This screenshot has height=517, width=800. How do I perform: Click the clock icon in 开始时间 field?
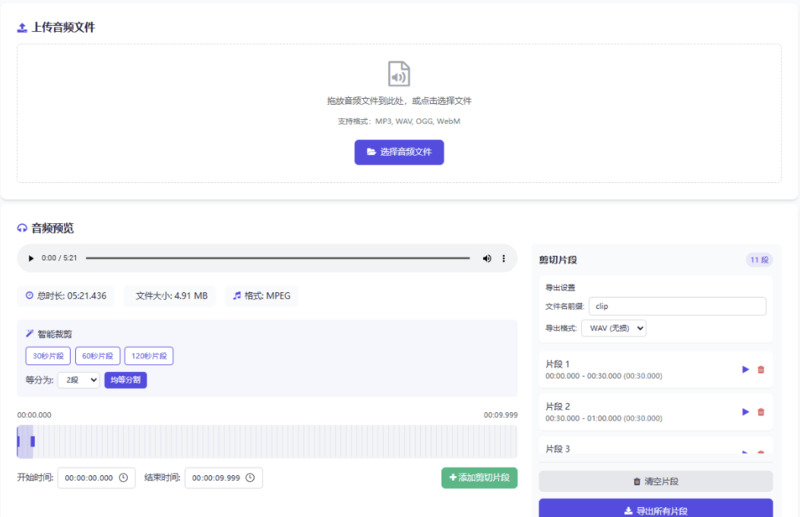[123, 478]
